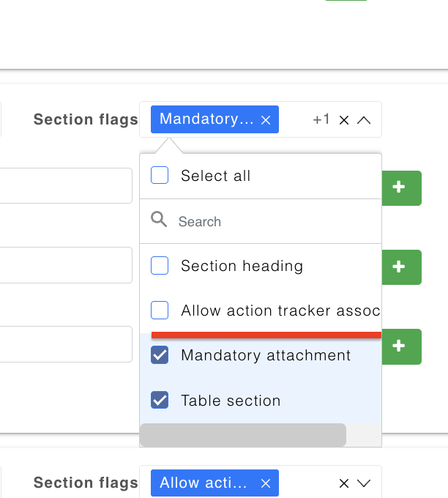Focus the topmost text box left of dropdown

[66, 186]
